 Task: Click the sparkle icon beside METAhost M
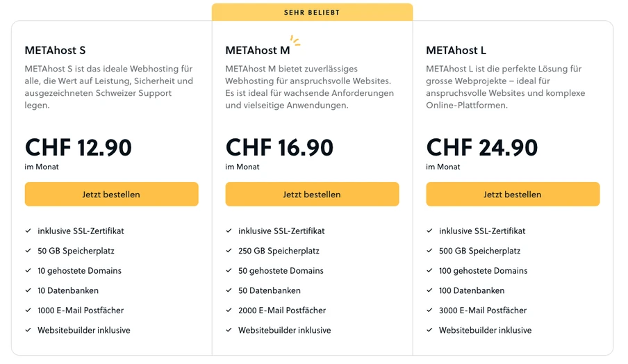pyautogui.click(x=295, y=40)
